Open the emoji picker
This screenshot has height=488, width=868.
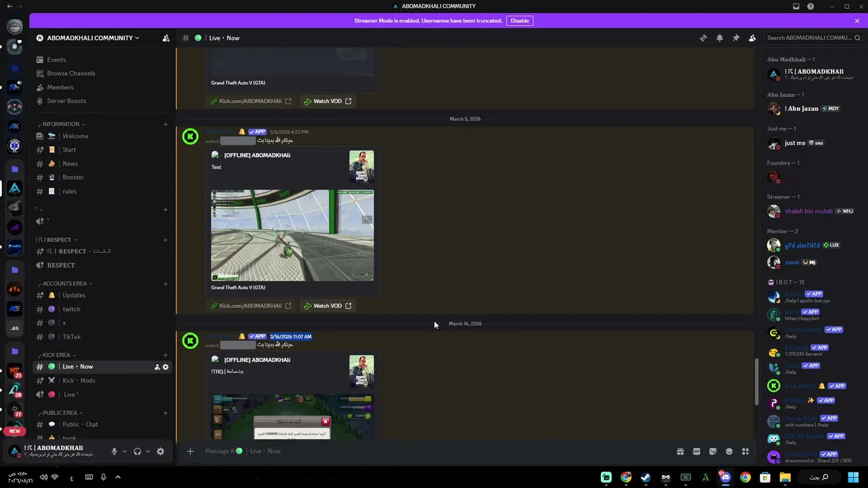pyautogui.click(x=729, y=451)
